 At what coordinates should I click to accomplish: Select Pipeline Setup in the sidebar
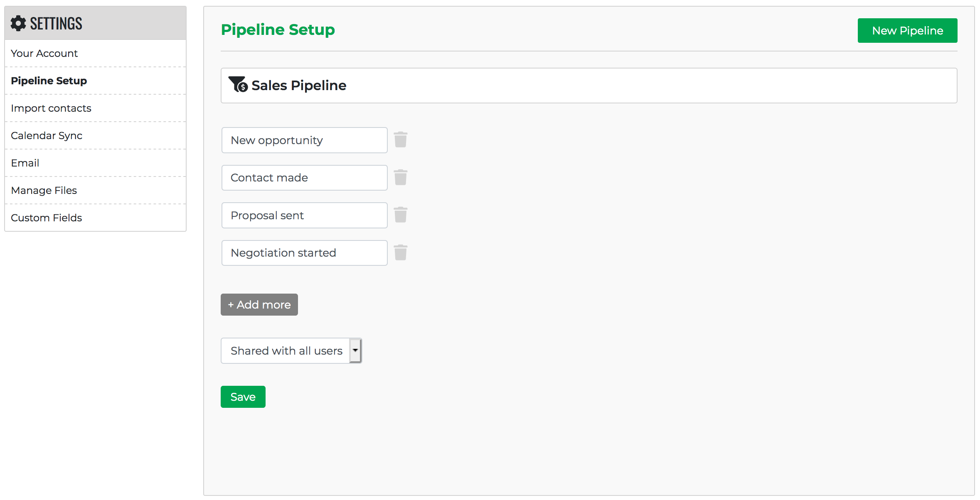tap(49, 81)
